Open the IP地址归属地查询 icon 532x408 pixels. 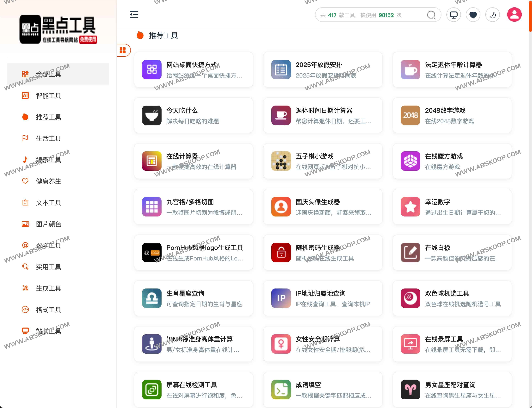281,298
